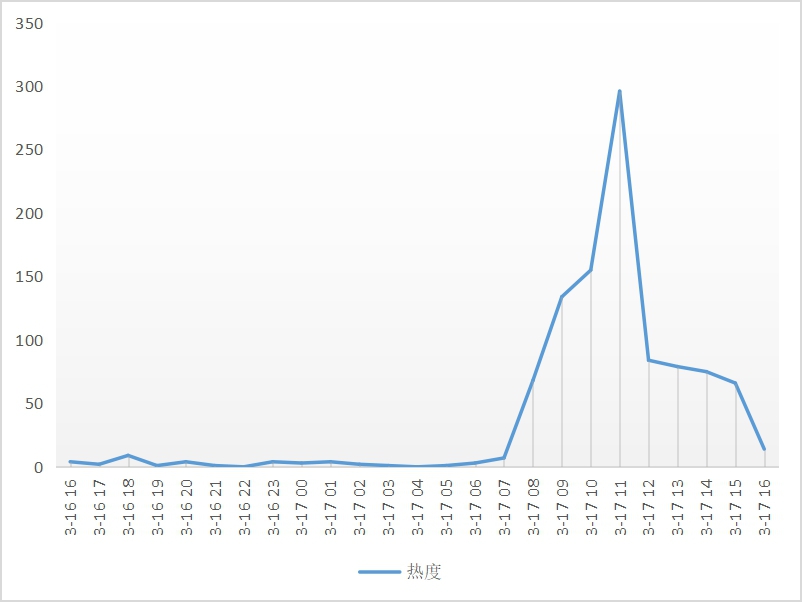
Task: Click x-axis label 3-16 17
Action: click(x=100, y=507)
